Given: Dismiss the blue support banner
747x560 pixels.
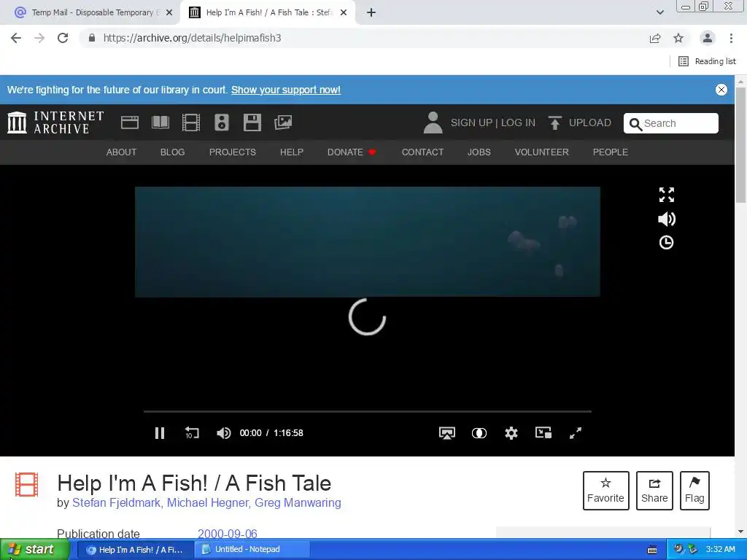Looking at the screenshot, I should coord(721,90).
